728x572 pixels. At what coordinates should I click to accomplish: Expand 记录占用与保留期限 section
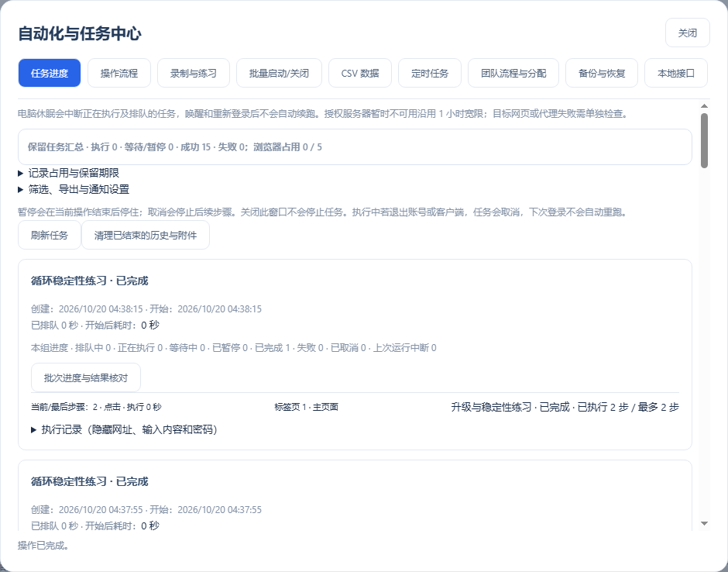tap(68, 174)
